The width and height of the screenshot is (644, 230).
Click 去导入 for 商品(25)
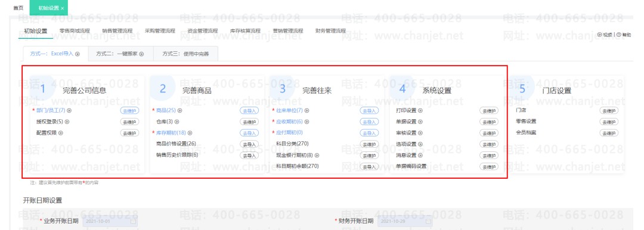click(249, 111)
